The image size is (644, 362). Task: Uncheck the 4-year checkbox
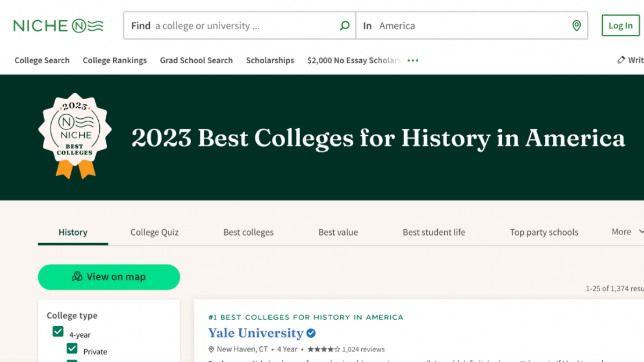pos(58,331)
